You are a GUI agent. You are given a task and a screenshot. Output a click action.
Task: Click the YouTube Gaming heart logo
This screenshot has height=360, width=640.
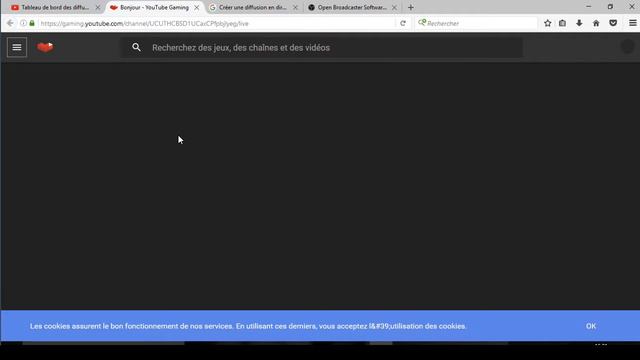[45, 47]
